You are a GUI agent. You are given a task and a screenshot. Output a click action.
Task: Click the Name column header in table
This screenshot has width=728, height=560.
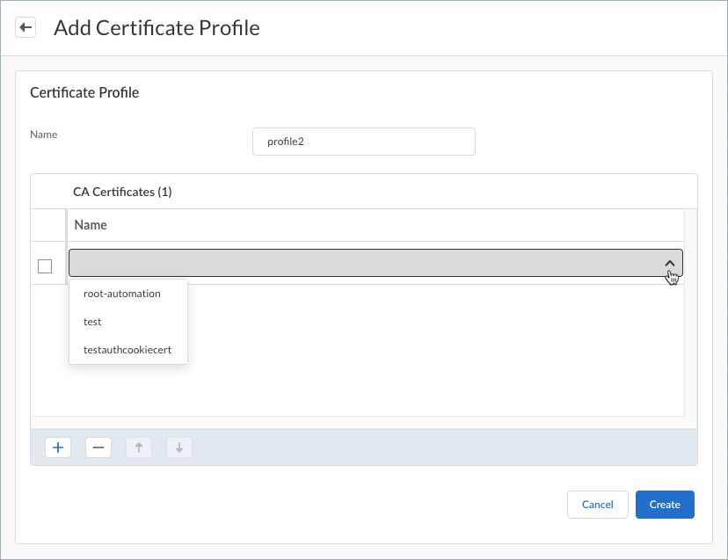coord(91,225)
